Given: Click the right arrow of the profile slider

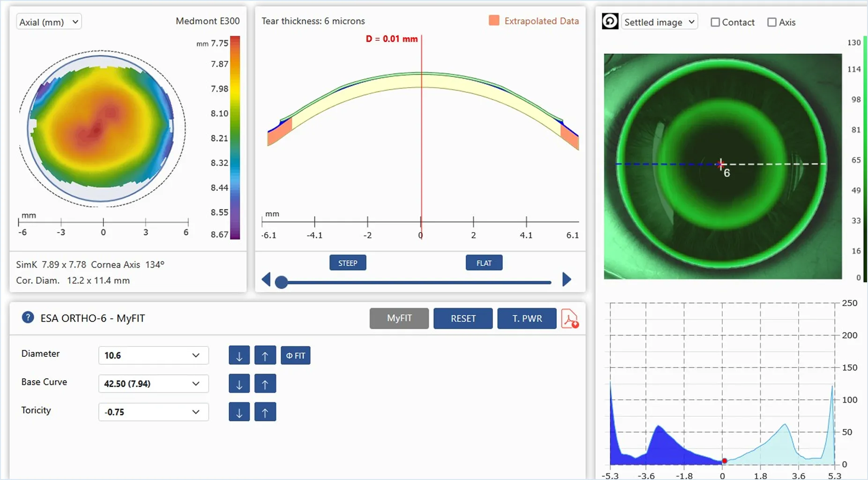Looking at the screenshot, I should point(567,280).
